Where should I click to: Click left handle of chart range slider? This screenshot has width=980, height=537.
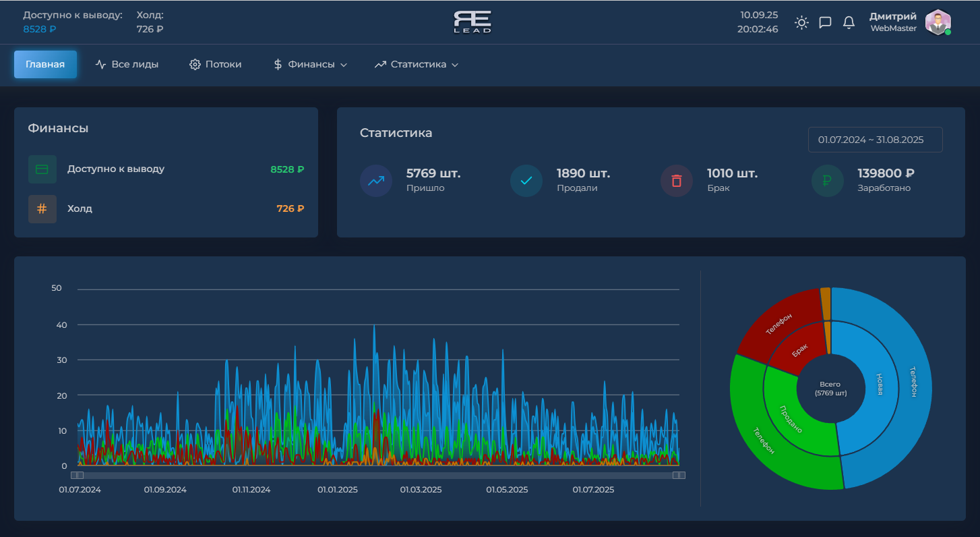[78, 476]
